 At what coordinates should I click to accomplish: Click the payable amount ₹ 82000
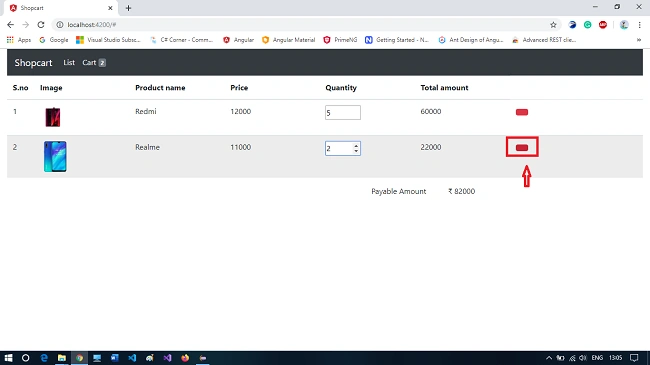461,191
